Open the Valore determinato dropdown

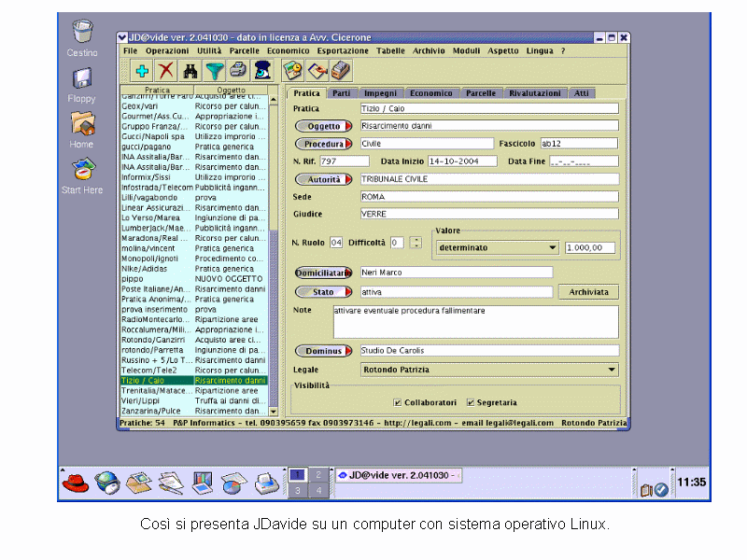497,247
